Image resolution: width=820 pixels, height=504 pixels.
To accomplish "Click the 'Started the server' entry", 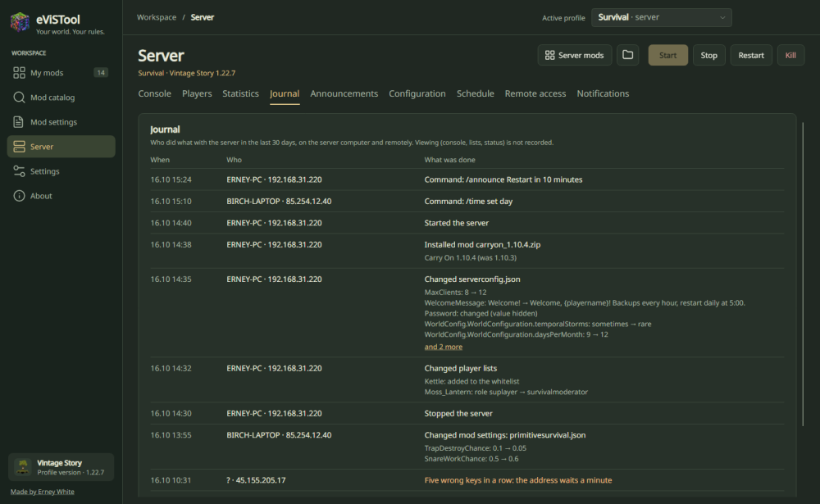I will (457, 223).
